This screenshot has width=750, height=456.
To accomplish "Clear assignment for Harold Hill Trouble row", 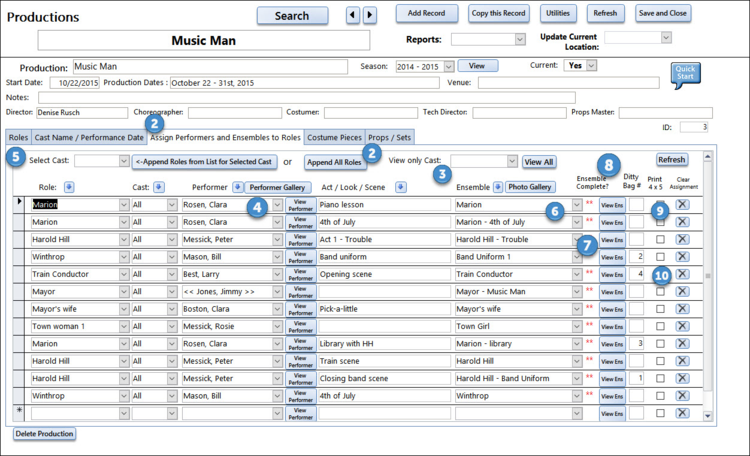I will tap(683, 239).
